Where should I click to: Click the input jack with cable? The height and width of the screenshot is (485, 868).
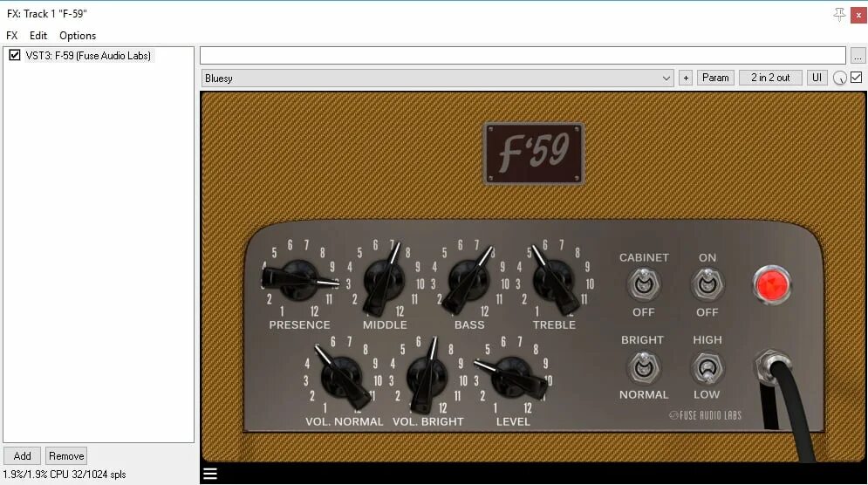(x=773, y=366)
